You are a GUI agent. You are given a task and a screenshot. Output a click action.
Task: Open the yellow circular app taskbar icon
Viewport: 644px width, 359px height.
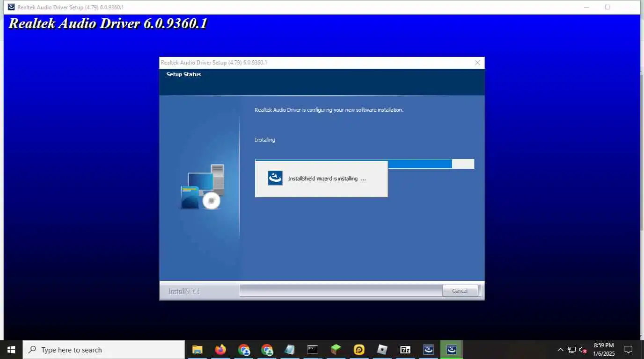click(x=359, y=350)
